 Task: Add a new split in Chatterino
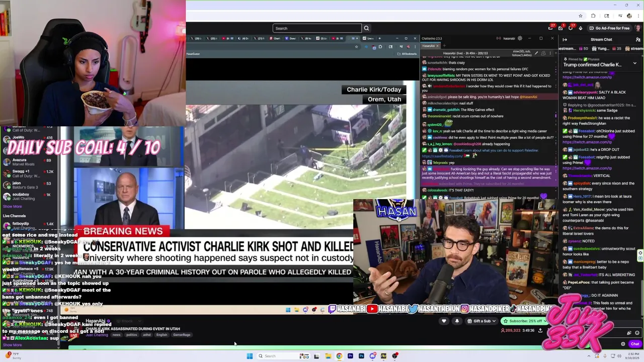(x=556, y=53)
